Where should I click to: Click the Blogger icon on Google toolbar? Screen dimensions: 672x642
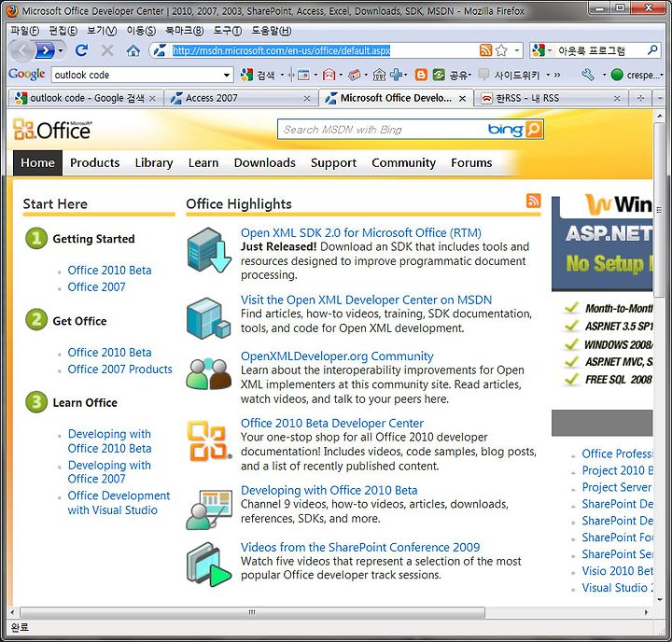click(421, 75)
